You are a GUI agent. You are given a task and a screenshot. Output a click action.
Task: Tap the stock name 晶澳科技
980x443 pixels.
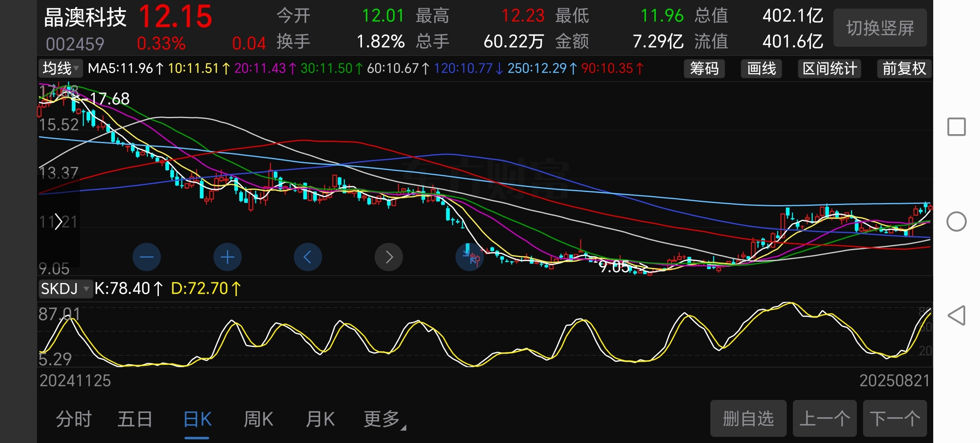pyautogui.click(x=85, y=18)
